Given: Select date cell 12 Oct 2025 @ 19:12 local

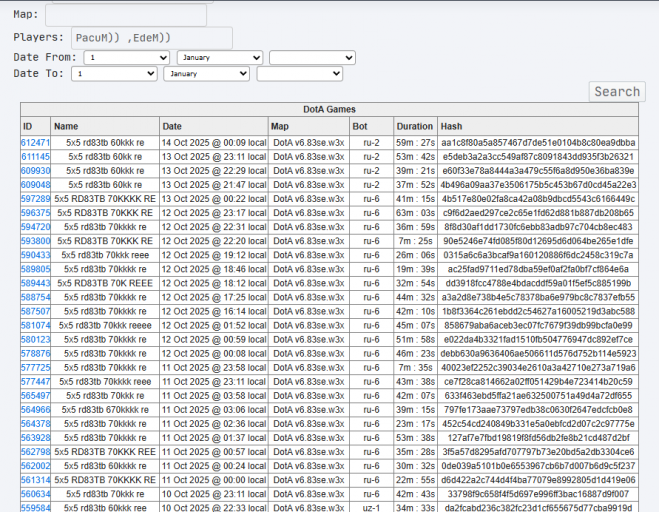Looking at the screenshot, I should pos(214,255).
